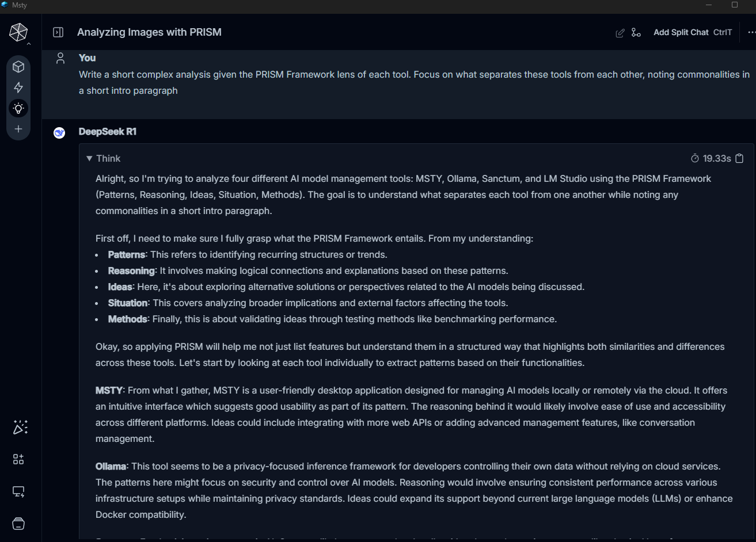Expand the small chevron below Msty logo
The height and width of the screenshot is (542, 756).
[29, 44]
